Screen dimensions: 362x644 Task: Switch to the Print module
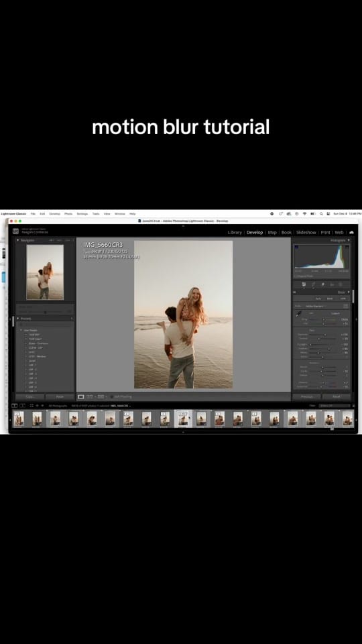point(326,232)
